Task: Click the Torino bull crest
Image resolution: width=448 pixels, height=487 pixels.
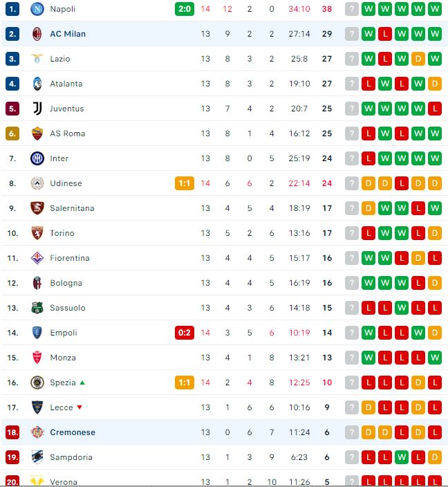Action: point(37,233)
